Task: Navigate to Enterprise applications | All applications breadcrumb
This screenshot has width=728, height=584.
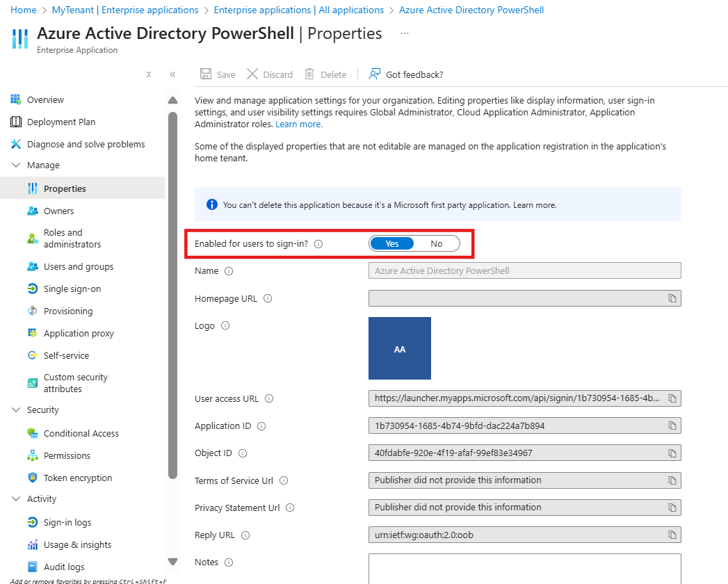Action: (x=299, y=10)
